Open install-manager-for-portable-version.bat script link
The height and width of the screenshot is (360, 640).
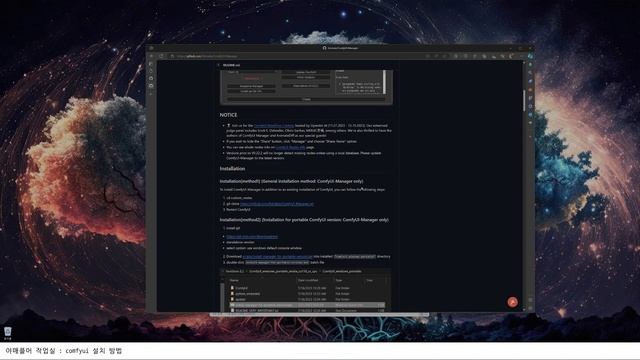(x=278, y=257)
